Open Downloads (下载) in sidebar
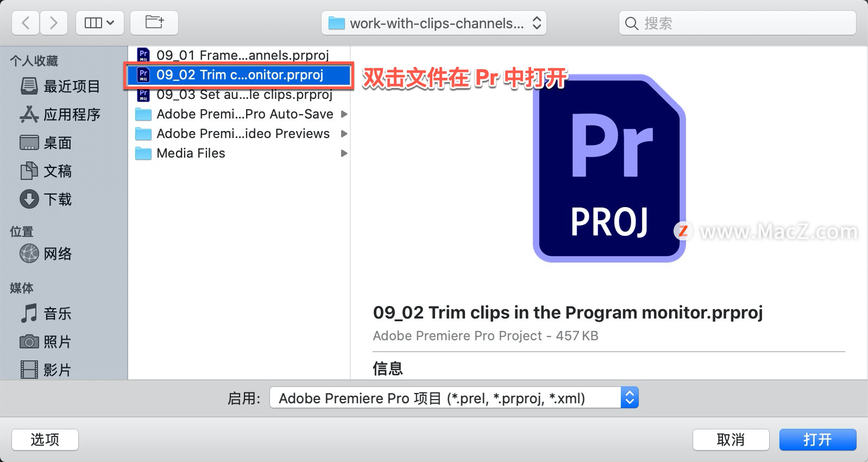868x462 pixels. (46, 199)
